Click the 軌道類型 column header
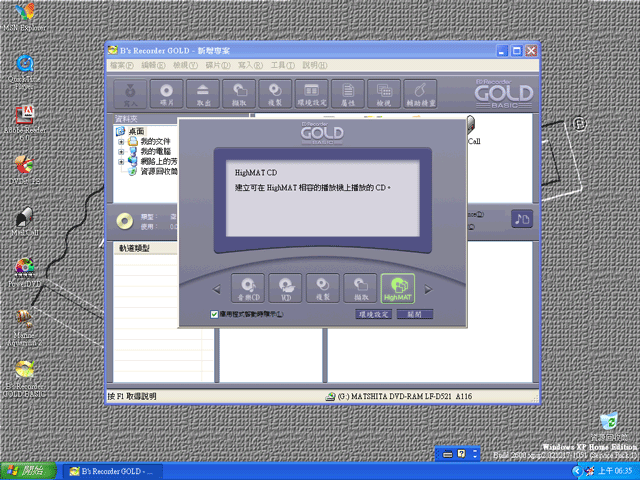 [145, 248]
